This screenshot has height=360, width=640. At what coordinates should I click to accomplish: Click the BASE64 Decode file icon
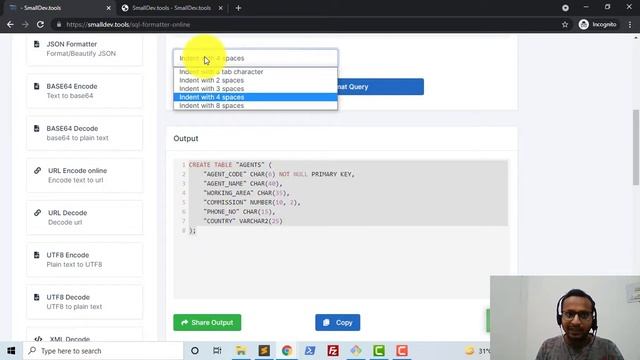coord(37,128)
